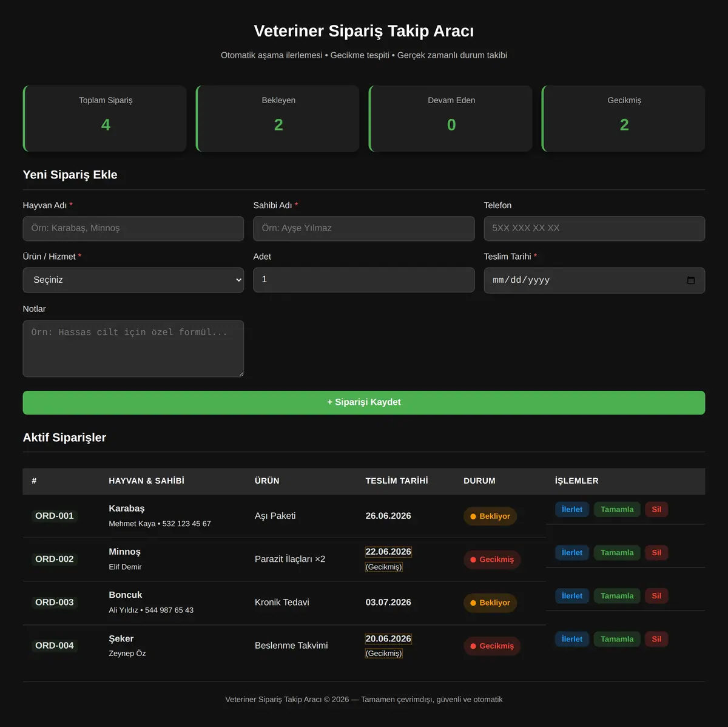Click the Teslim Tarihi column header
The image size is (728, 727).
[397, 481]
